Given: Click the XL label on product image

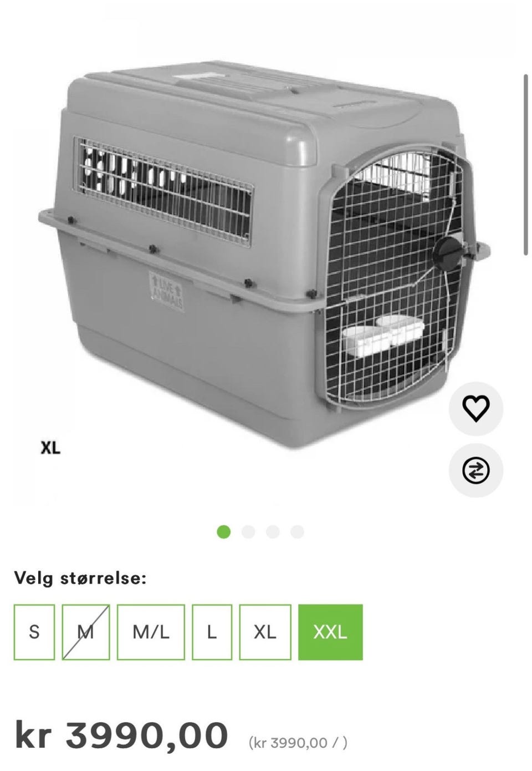Looking at the screenshot, I should click(50, 448).
